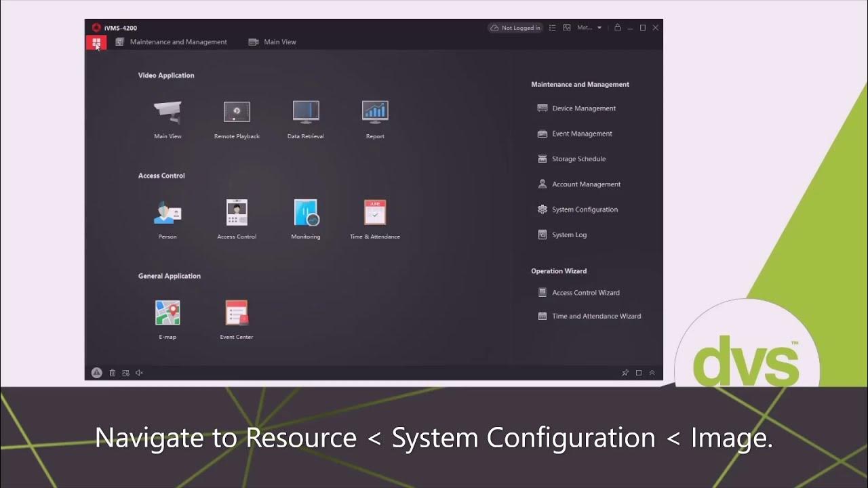The image size is (868, 488).
Task: Open the red control panel grid button
Action: tap(96, 43)
